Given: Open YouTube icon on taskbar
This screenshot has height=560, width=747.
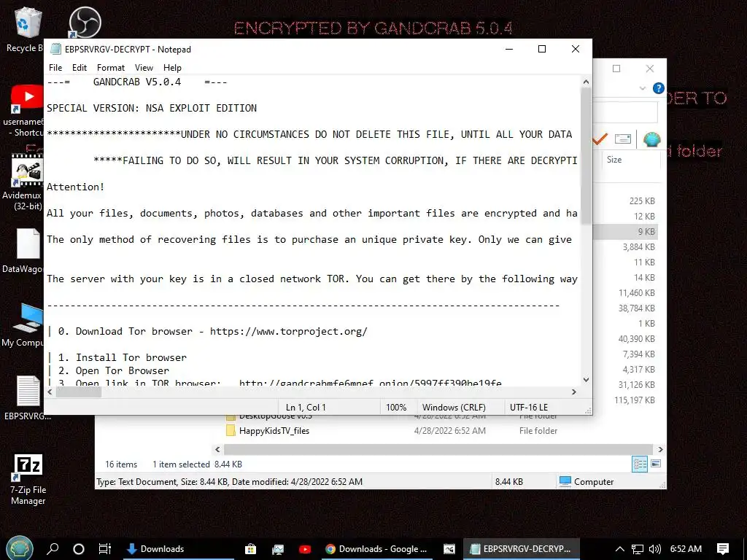Looking at the screenshot, I should click(305, 548).
